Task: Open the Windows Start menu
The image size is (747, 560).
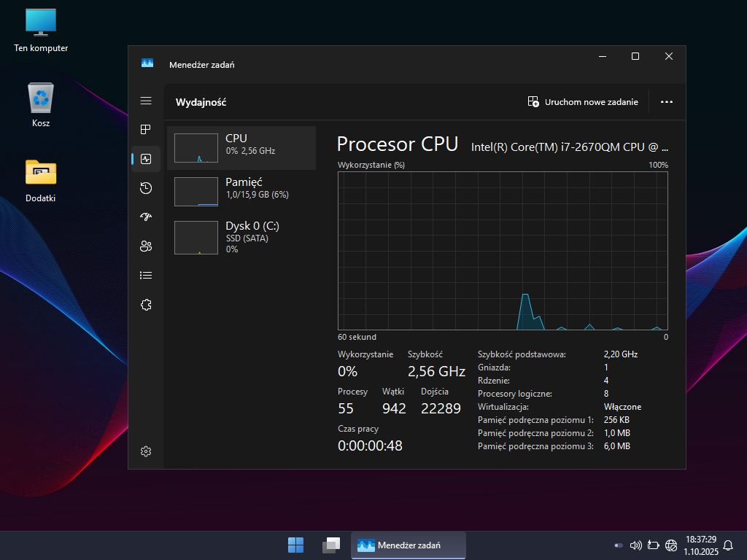Action: tap(296, 545)
